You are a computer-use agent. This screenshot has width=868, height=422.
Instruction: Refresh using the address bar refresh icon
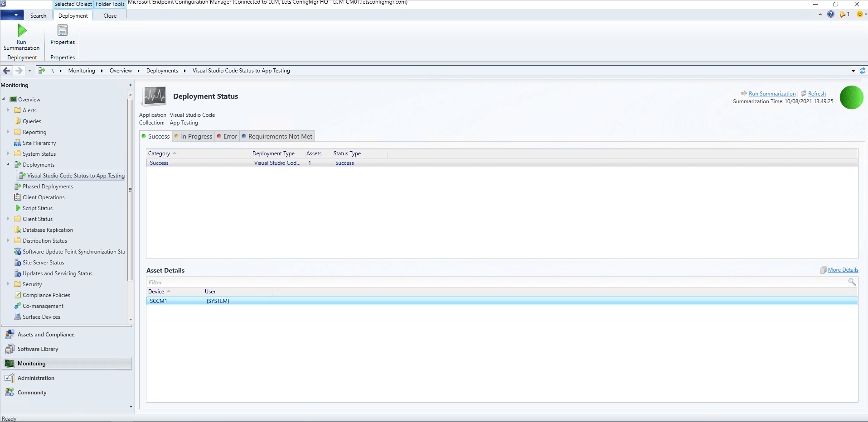(x=863, y=71)
